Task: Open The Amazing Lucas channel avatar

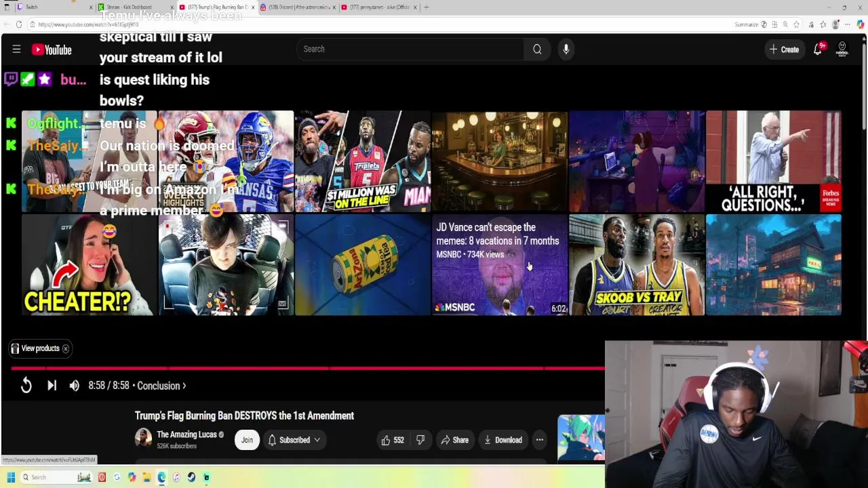Action: [x=143, y=438]
